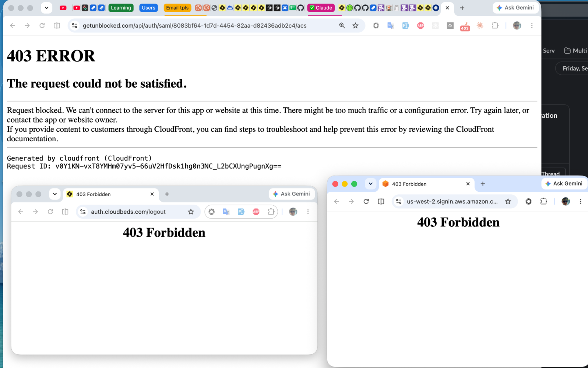
Task: Toggle side panel in AWS signin window
Action: pos(381,201)
